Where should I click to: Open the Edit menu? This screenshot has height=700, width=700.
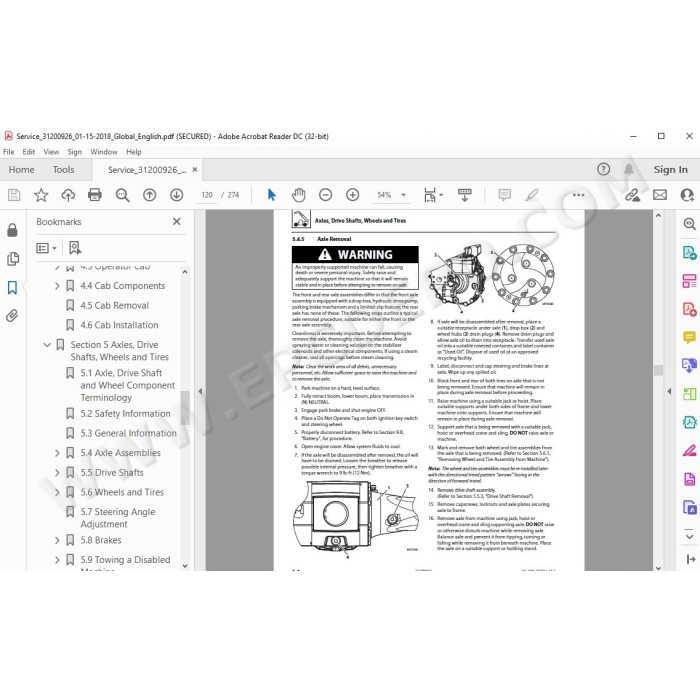click(x=29, y=152)
